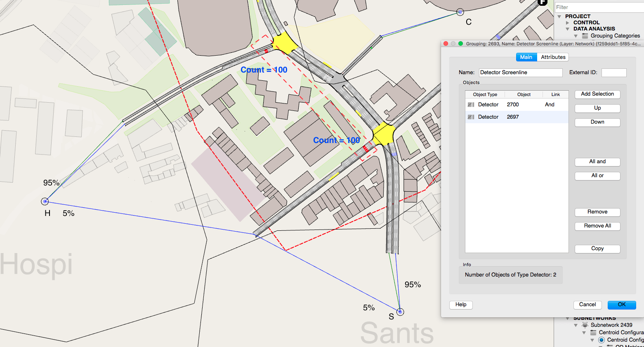Image resolution: width=644 pixels, height=347 pixels.
Task: Click the Link column header
Action: tap(556, 94)
